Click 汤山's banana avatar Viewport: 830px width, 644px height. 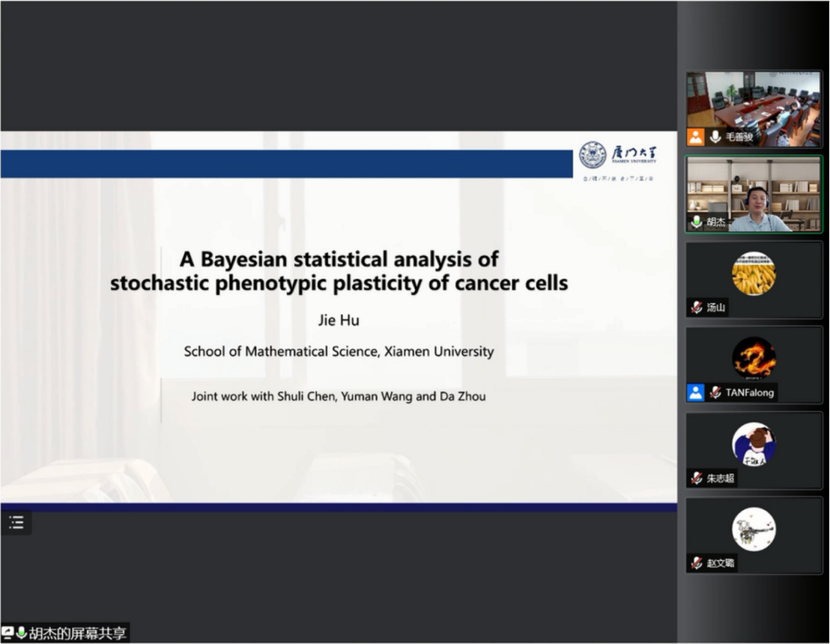point(754,273)
